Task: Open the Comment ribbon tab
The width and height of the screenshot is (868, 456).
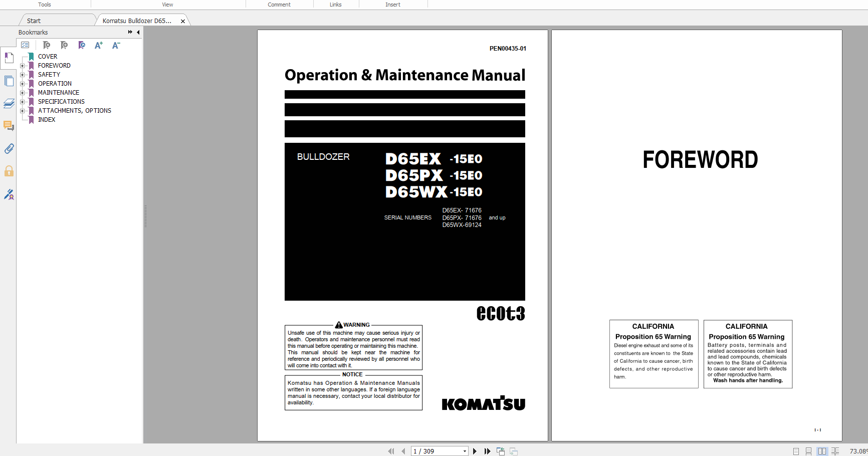Action: point(279,5)
